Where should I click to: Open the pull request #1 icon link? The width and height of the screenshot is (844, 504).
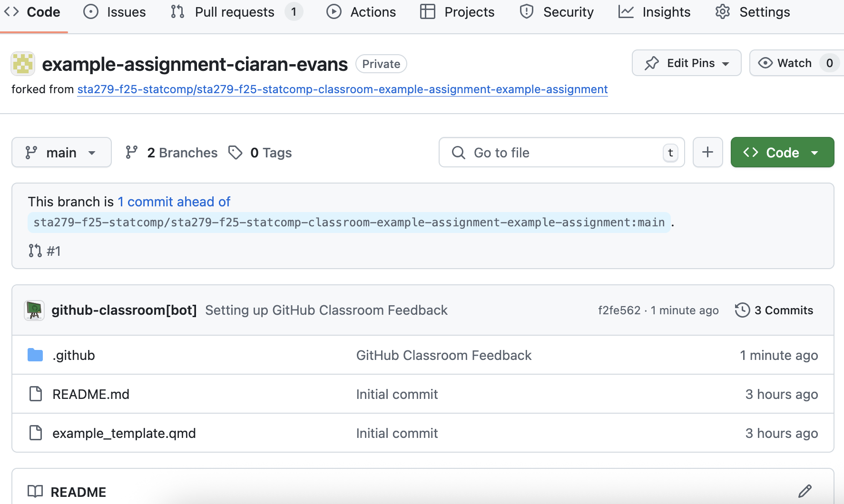coord(35,251)
